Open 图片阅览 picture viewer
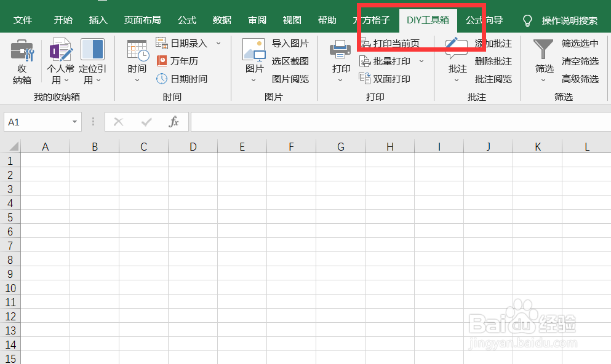 click(290, 79)
